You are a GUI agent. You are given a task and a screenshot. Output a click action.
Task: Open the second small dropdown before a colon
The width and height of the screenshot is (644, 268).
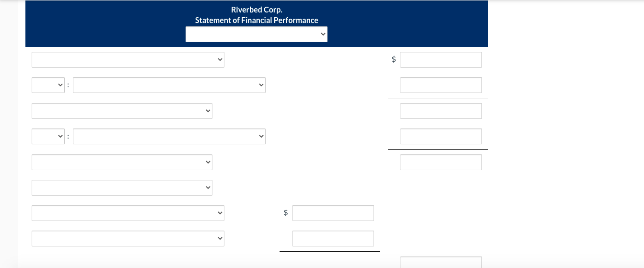pyautogui.click(x=48, y=137)
